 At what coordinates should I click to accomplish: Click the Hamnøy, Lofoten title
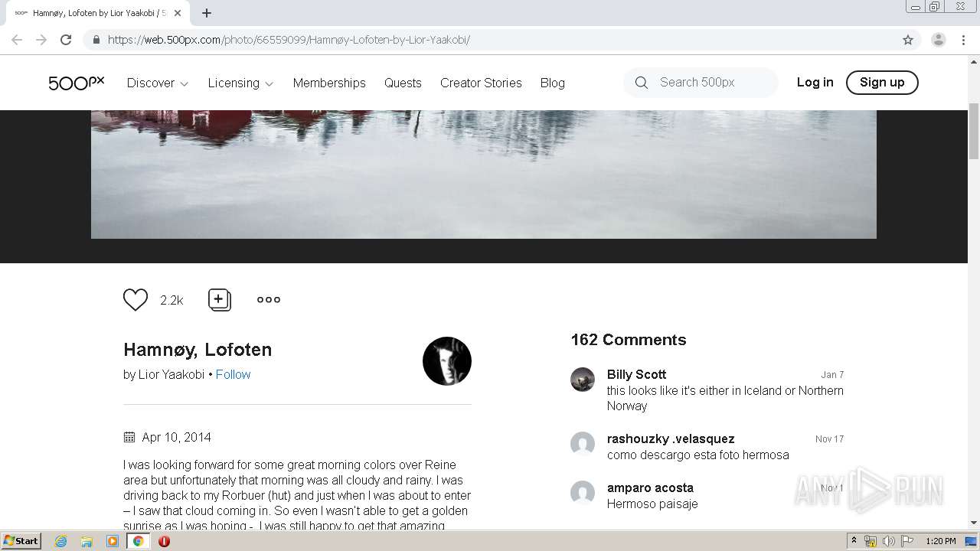(198, 349)
